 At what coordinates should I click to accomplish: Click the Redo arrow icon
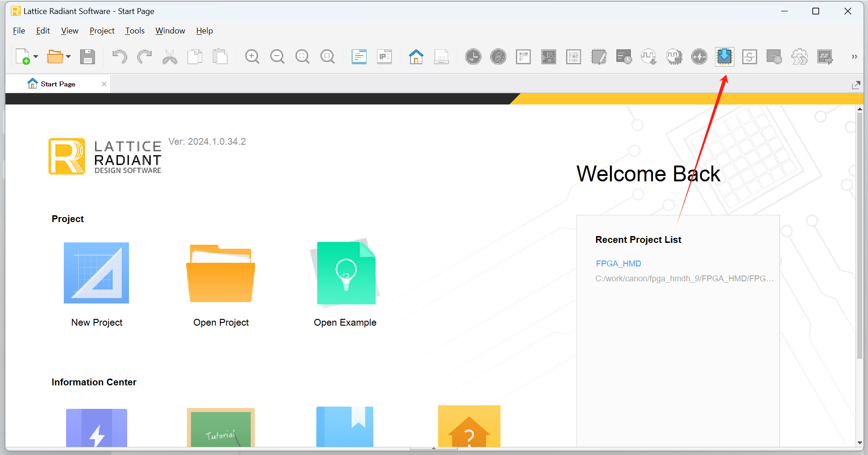(x=144, y=57)
